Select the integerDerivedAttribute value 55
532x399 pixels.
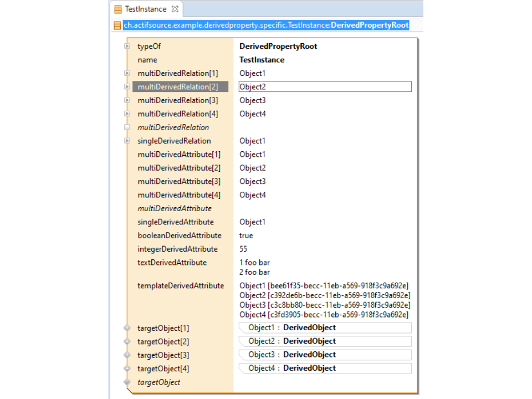pyautogui.click(x=244, y=249)
